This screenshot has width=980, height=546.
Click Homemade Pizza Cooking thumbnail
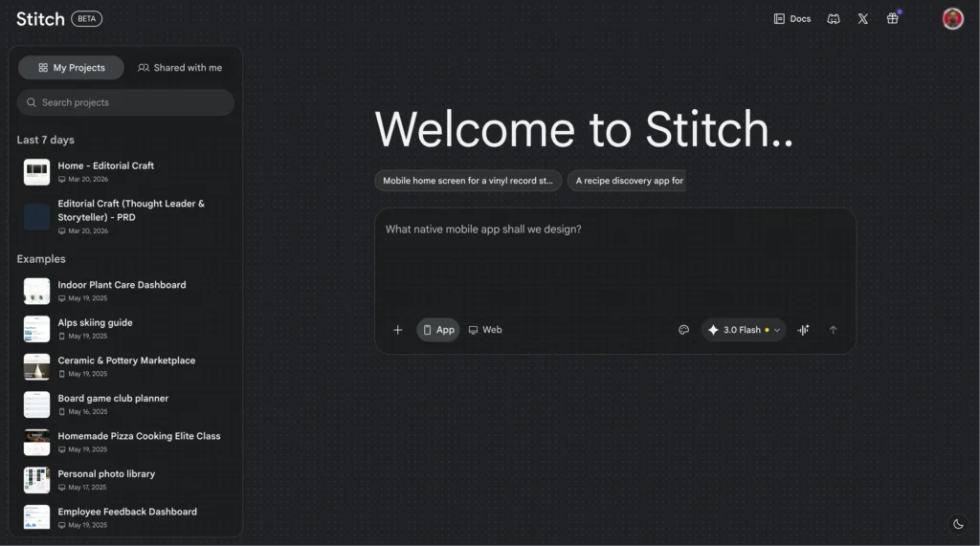[x=37, y=443]
